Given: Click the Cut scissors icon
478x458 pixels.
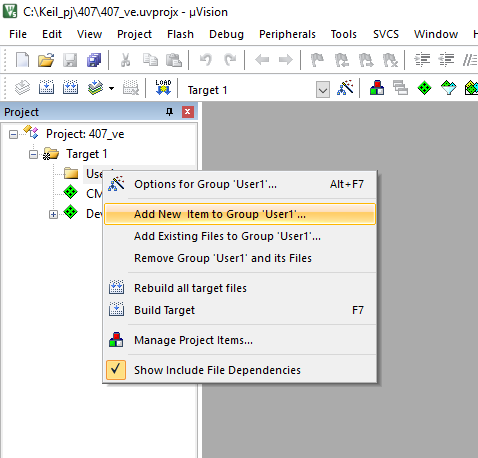Looking at the screenshot, I should 125,60.
